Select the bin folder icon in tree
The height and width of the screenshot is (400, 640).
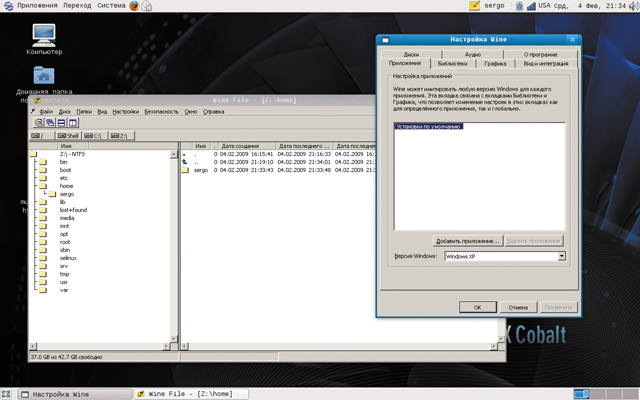(x=43, y=162)
